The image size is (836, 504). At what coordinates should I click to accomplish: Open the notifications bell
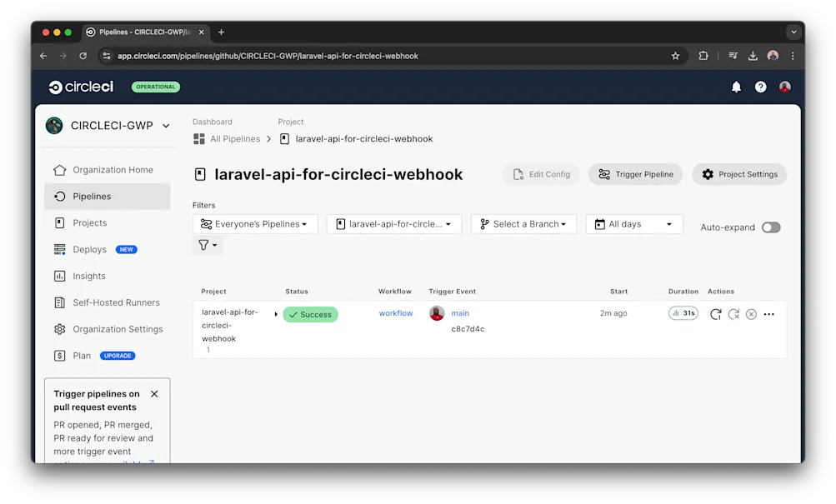tap(736, 87)
